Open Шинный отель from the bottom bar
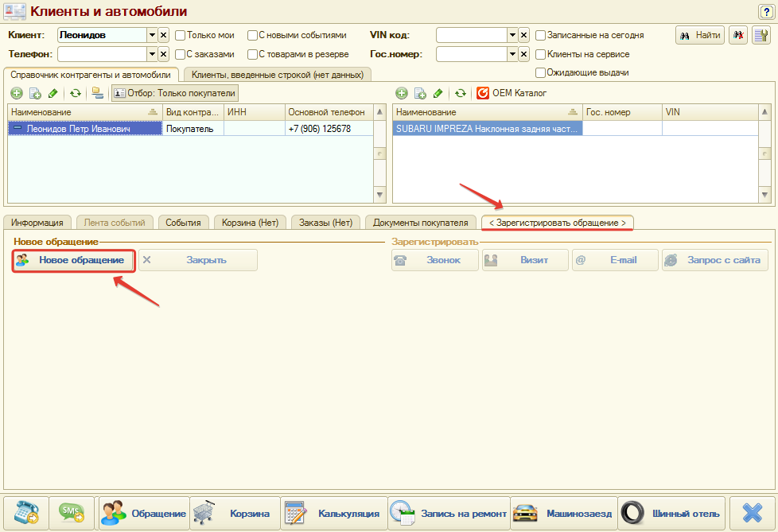778x532 pixels. (x=672, y=513)
